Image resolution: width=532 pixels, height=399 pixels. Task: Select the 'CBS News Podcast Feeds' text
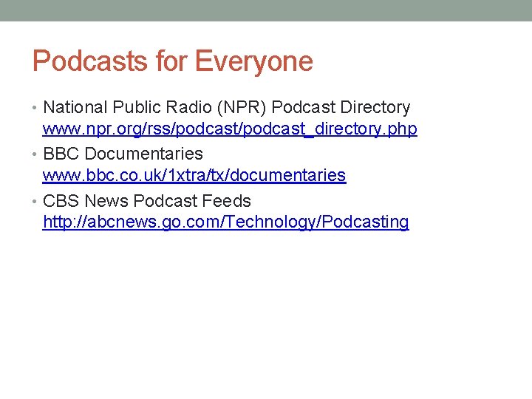pos(147,201)
